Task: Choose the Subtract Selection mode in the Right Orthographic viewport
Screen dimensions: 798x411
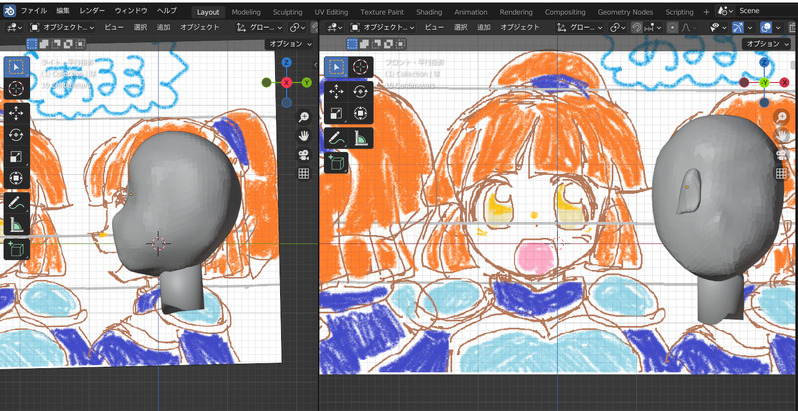Action: pyautogui.click(x=56, y=44)
